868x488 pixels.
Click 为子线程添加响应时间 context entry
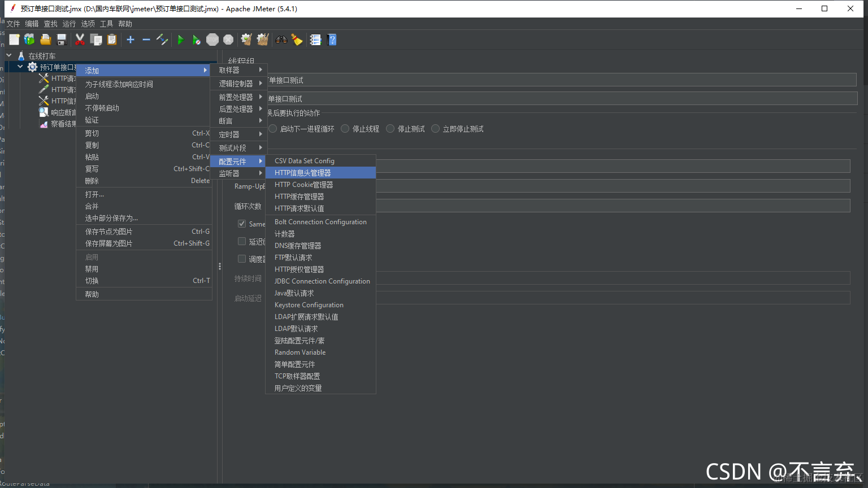[x=144, y=84]
